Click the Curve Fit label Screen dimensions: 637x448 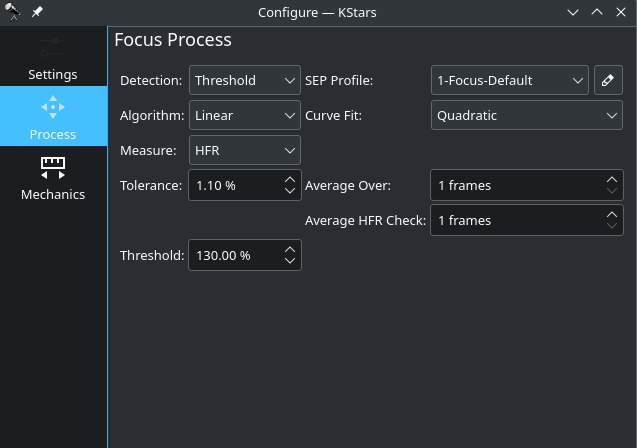(334, 115)
